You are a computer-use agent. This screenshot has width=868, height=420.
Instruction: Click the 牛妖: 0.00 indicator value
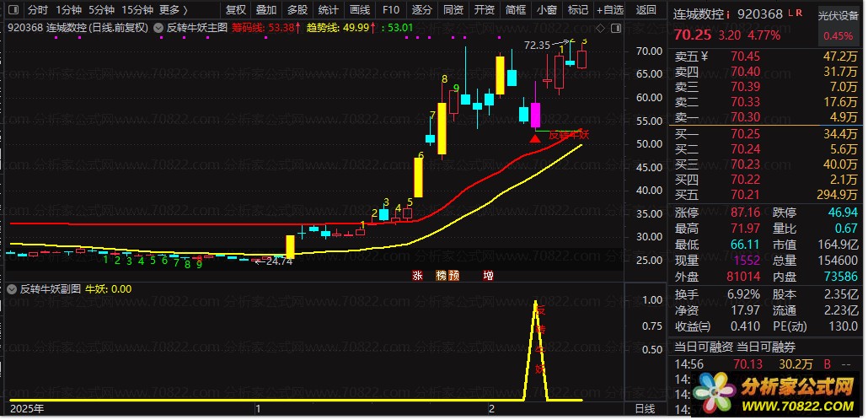(x=109, y=288)
